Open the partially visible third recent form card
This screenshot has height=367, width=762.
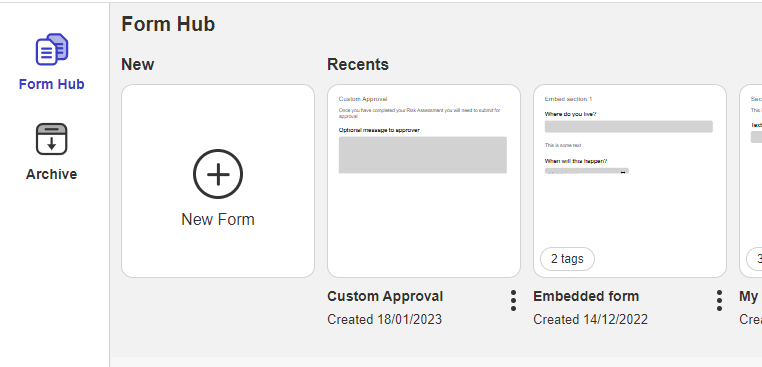(x=751, y=181)
